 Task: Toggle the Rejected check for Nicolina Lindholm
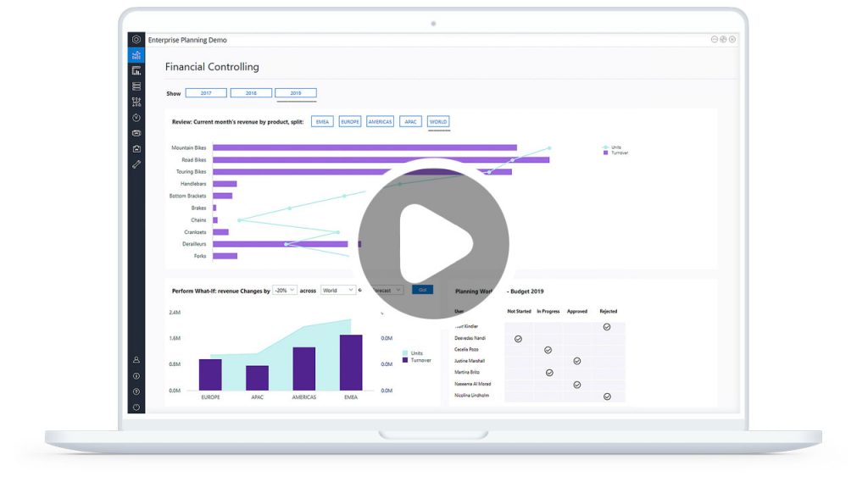pos(607,396)
